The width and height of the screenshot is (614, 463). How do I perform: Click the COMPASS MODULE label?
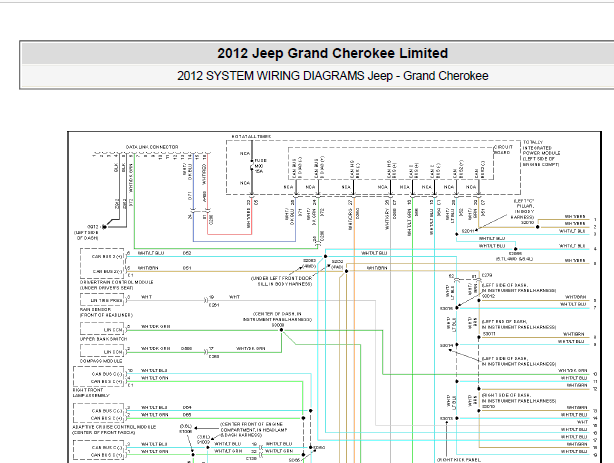coord(101,361)
